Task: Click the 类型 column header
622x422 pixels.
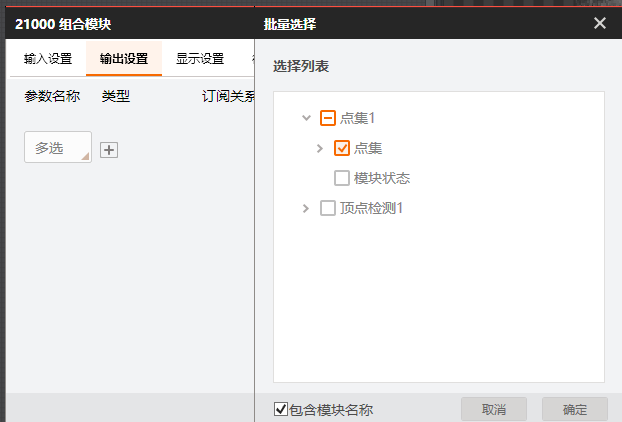Action: (x=116, y=97)
